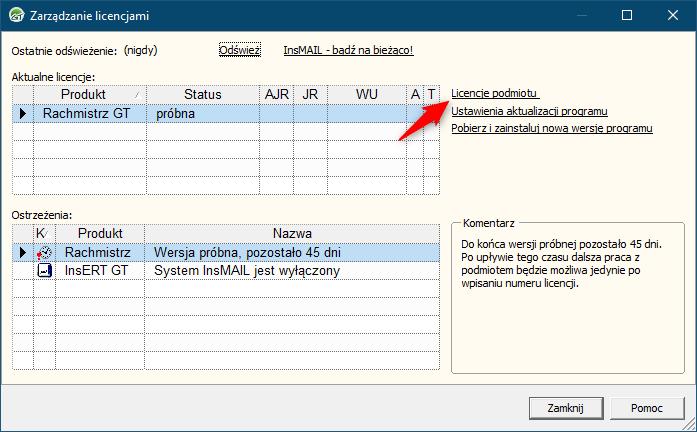This screenshot has width=697, height=432.
Task: Click Odśwież to refresh licenses
Action: 239,50
